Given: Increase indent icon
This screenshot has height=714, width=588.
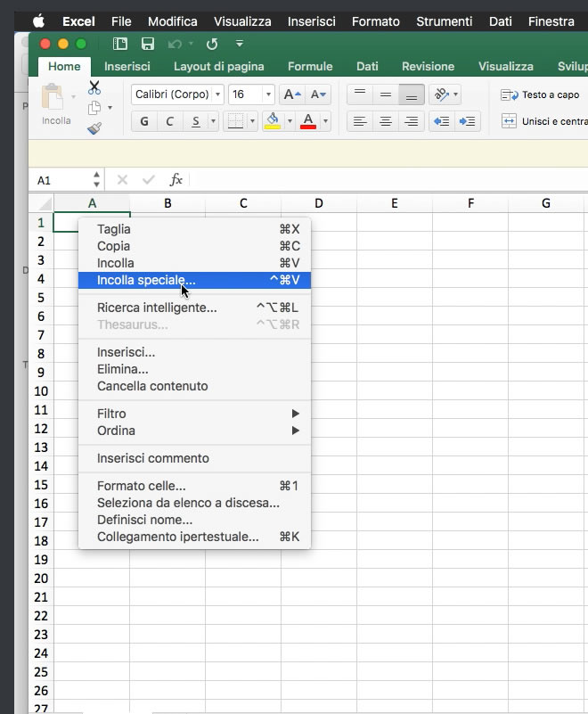Looking at the screenshot, I should [x=467, y=121].
